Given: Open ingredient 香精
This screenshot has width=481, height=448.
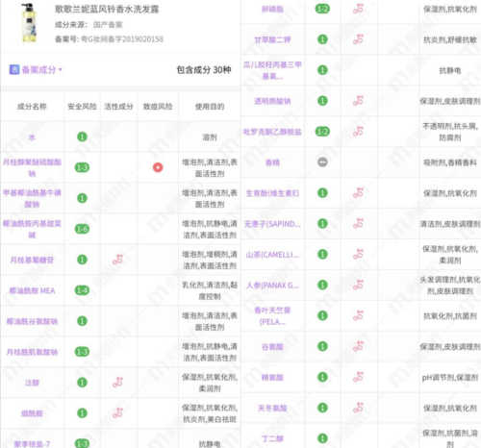Looking at the screenshot, I should pos(272,162).
